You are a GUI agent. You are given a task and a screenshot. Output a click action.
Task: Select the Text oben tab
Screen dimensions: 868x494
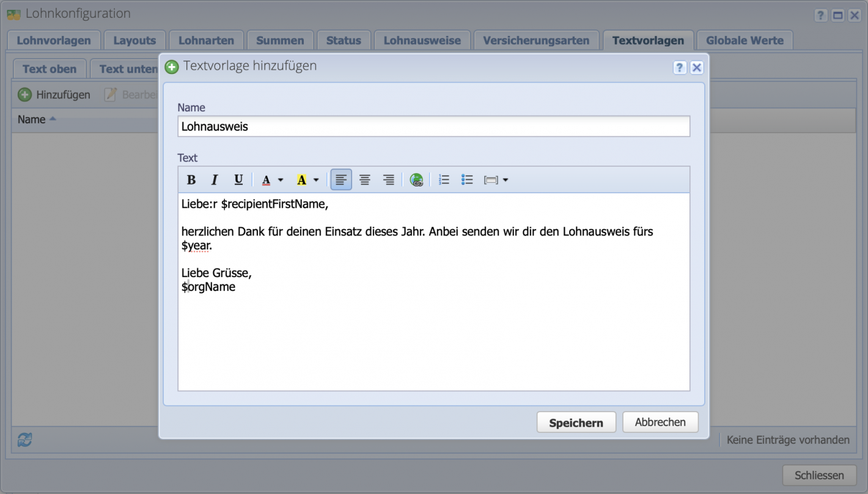(x=49, y=68)
